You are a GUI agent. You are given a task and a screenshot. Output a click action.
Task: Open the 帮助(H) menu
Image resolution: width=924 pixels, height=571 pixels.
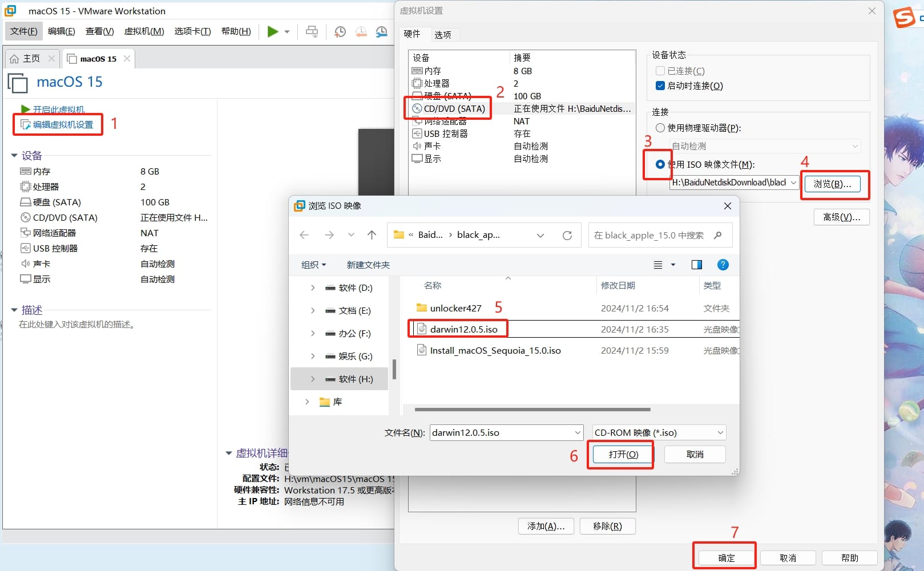(236, 31)
